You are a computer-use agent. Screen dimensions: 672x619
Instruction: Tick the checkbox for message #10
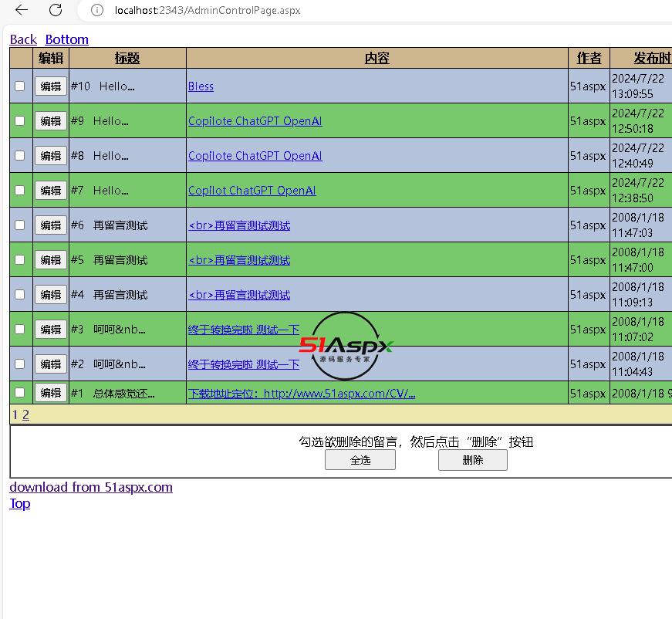20,86
